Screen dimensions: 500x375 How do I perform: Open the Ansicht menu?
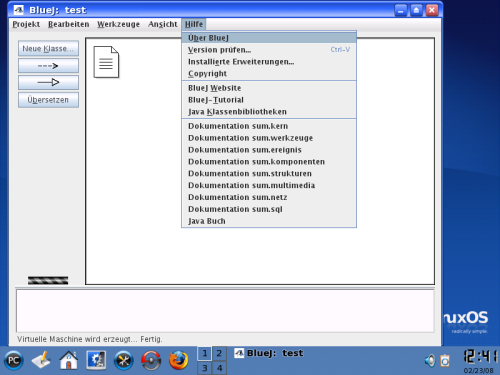[x=163, y=24]
